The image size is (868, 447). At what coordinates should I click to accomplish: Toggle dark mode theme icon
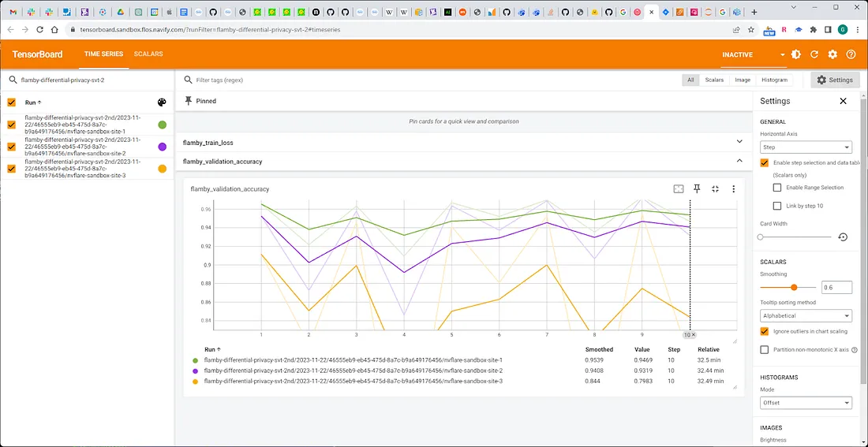796,54
